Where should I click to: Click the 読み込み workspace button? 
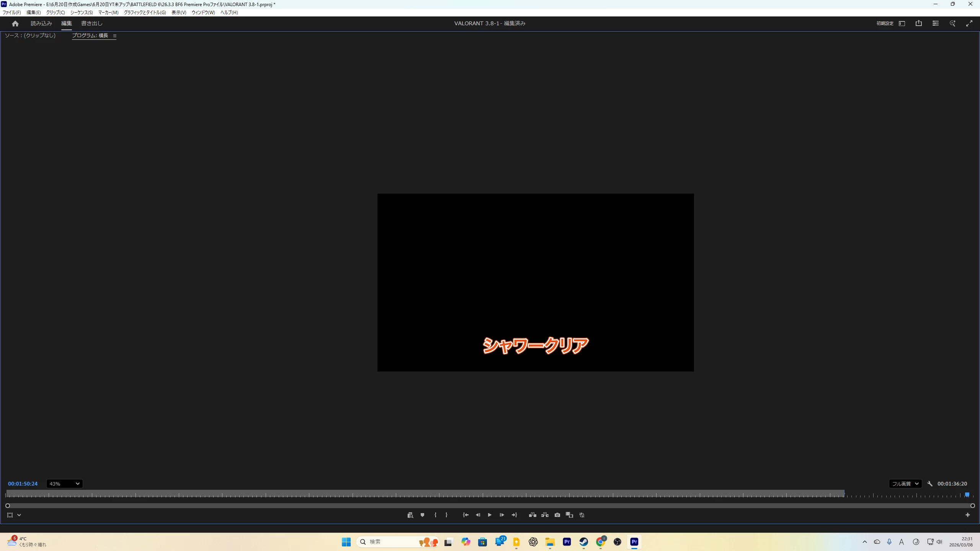(41, 23)
